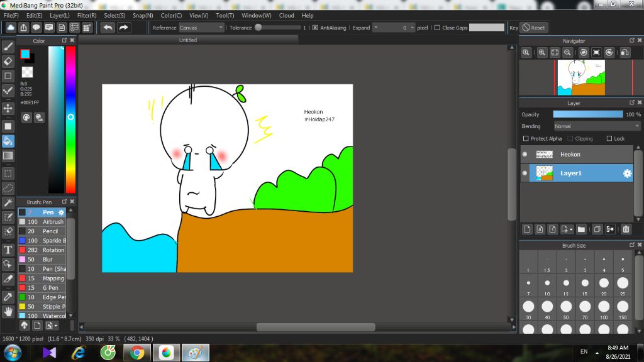Select the Brush tool in the left toolbar
The height and width of the screenshot is (362, 644).
click(8, 47)
